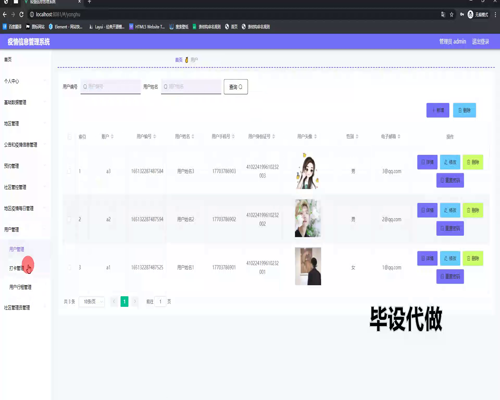This screenshot has height=400, width=500.
Task: Reload the current page
Action: tap(21, 14)
